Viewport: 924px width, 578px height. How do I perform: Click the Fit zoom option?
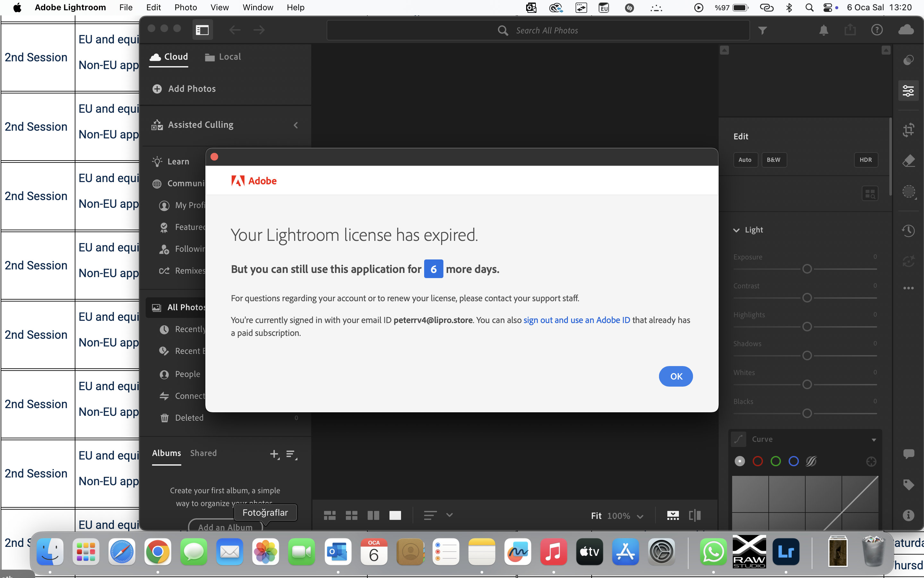click(596, 516)
